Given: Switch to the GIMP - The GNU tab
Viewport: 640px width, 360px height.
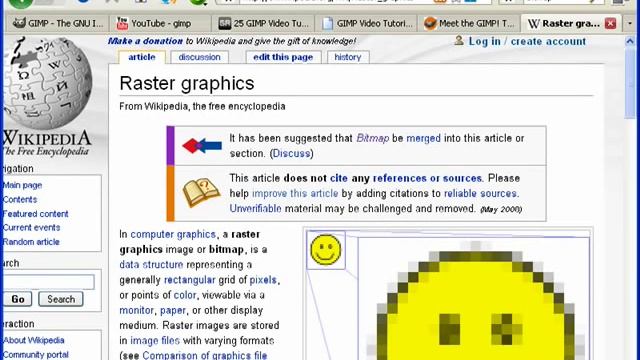Looking at the screenshot, I should pyautogui.click(x=57, y=24).
